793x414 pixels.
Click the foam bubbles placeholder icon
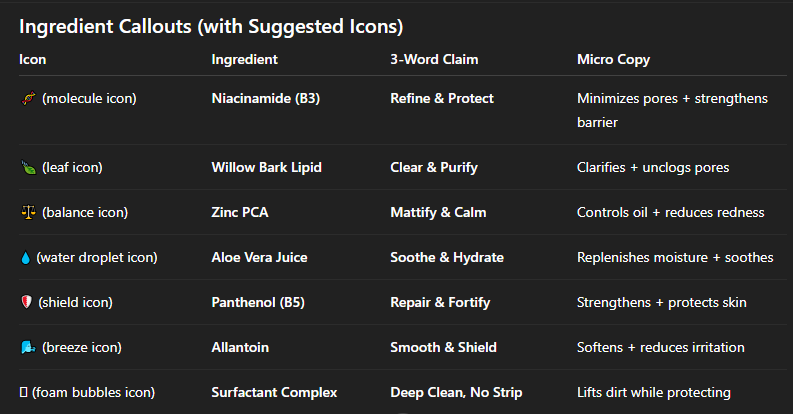[x=24, y=393]
